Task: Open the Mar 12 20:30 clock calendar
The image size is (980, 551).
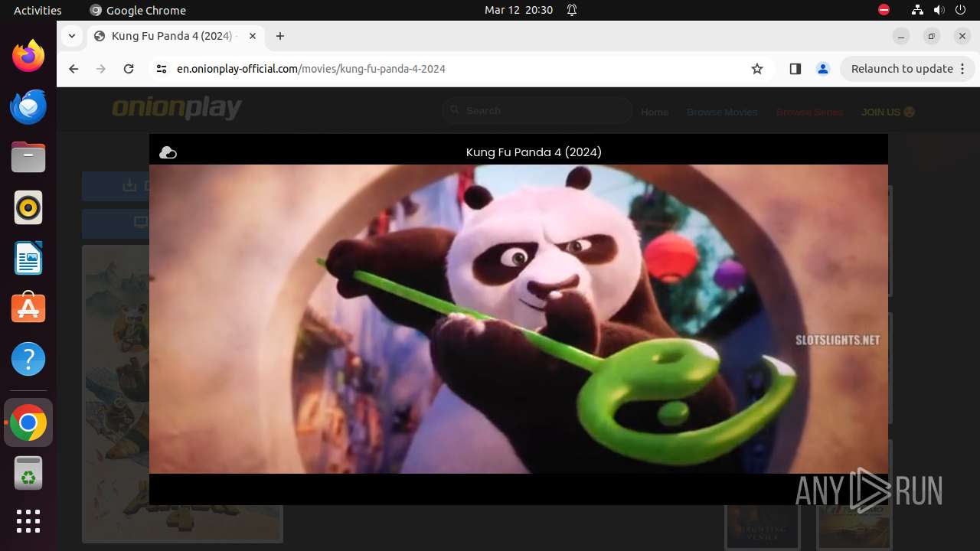Action: tap(518, 10)
